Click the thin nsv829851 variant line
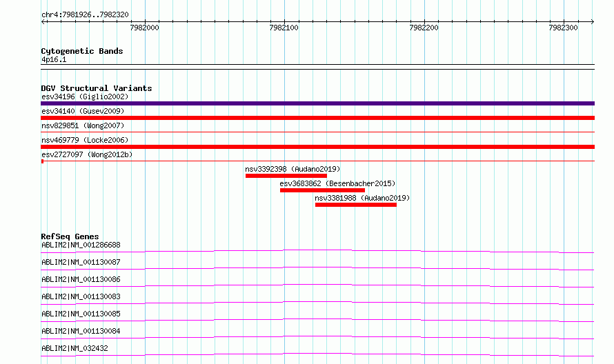This screenshot has height=364, width=614. (x=317, y=132)
